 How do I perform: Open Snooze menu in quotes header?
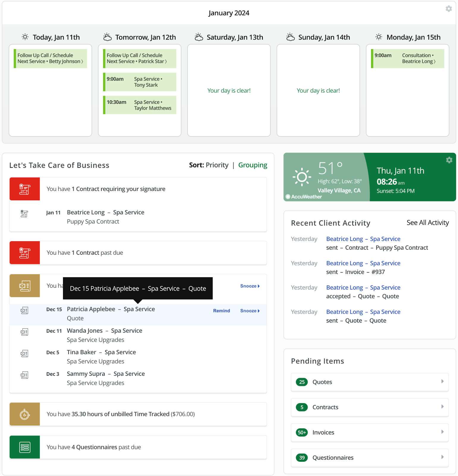tap(250, 286)
